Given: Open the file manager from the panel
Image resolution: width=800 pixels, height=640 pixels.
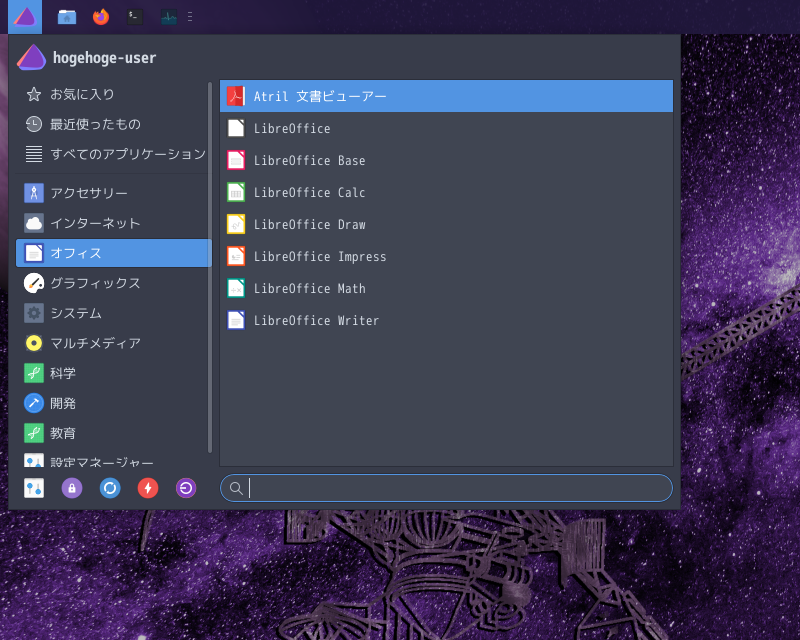Looking at the screenshot, I should [67, 17].
